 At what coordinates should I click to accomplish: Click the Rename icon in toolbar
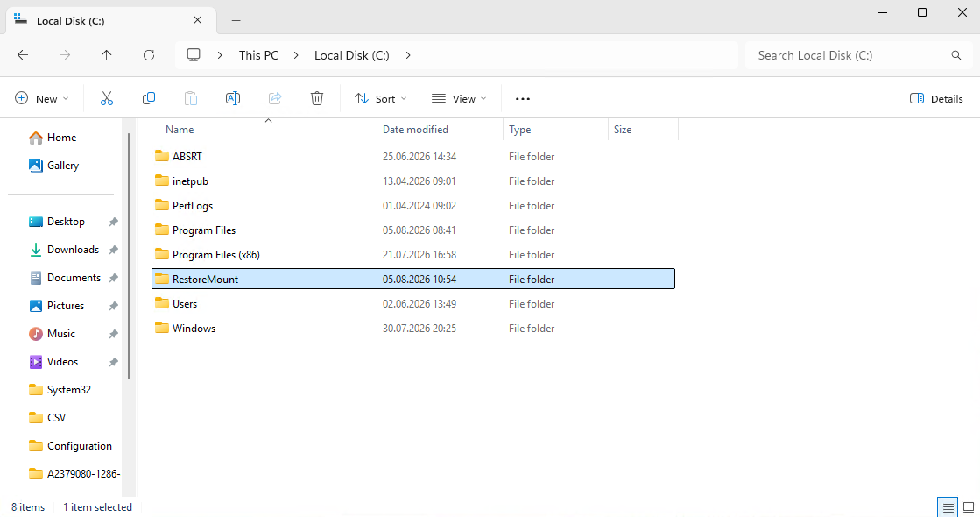pyautogui.click(x=232, y=98)
